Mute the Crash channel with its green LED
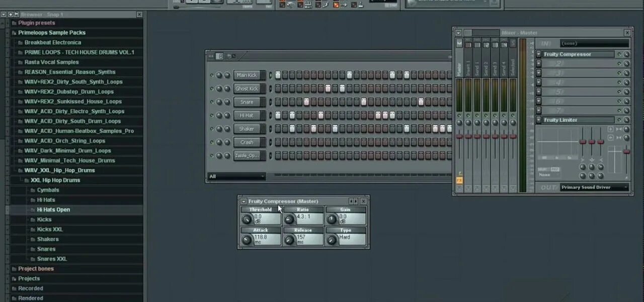 pyautogui.click(x=212, y=142)
